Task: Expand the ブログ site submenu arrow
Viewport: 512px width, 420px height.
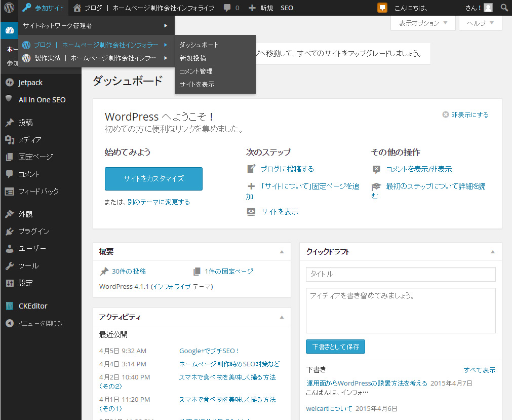Action: click(166, 45)
